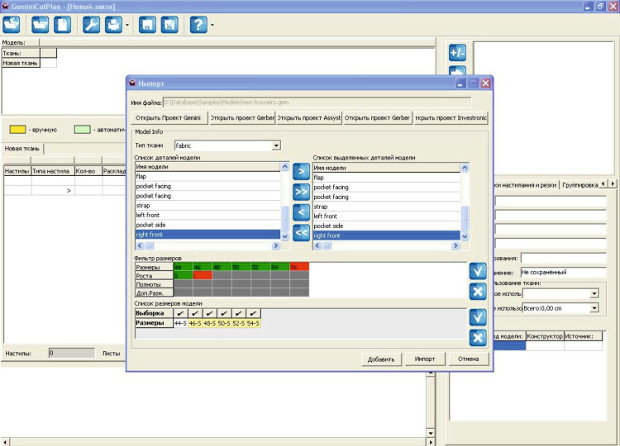Click the Импорт button
Image resolution: width=620 pixels, height=446 pixels.
pos(424,359)
